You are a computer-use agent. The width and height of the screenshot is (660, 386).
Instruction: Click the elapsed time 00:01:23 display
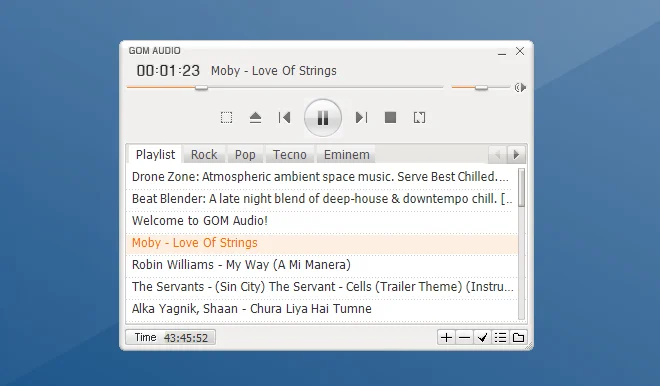[168, 71]
